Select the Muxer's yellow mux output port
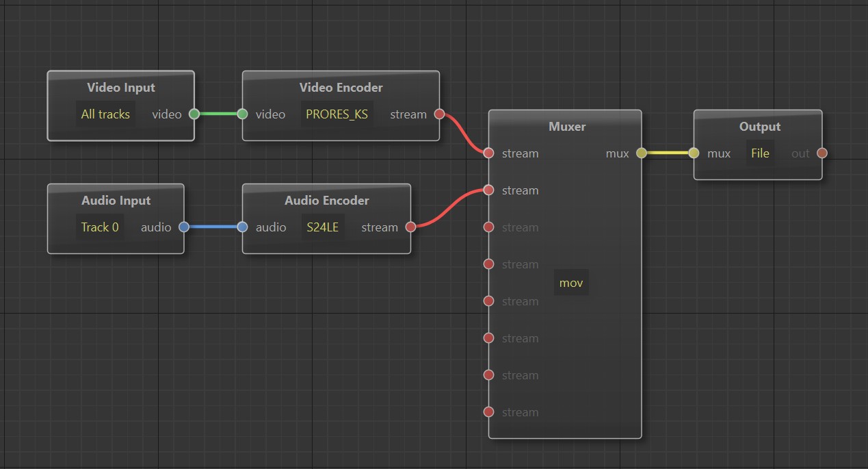The height and width of the screenshot is (469, 868). pos(641,153)
